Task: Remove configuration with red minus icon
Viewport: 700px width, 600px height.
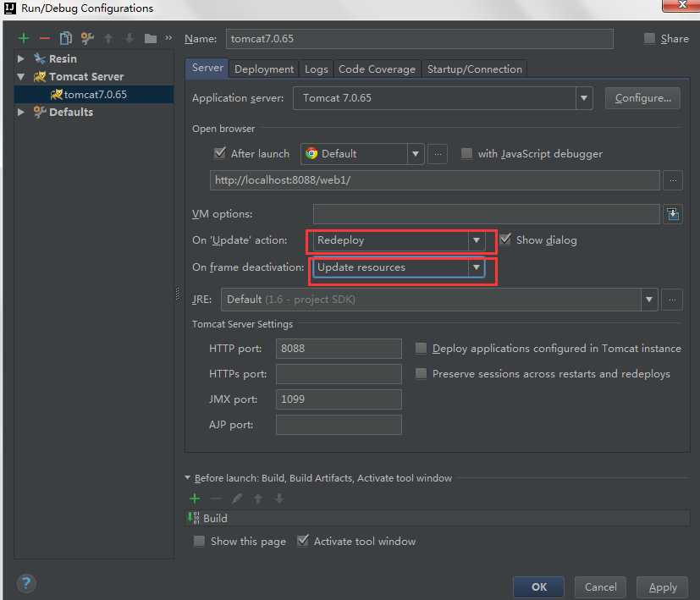Action: (x=45, y=38)
